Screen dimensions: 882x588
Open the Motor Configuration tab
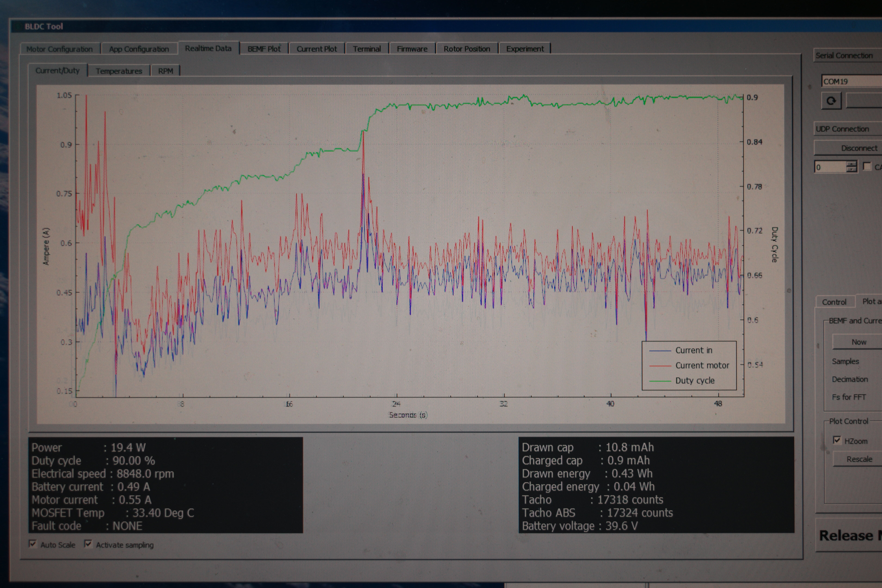[x=60, y=49]
